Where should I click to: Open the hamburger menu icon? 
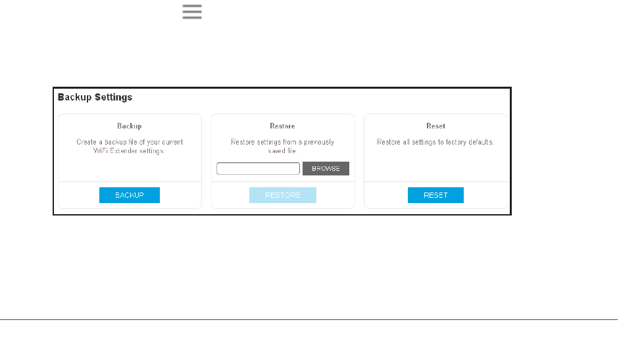[192, 11]
